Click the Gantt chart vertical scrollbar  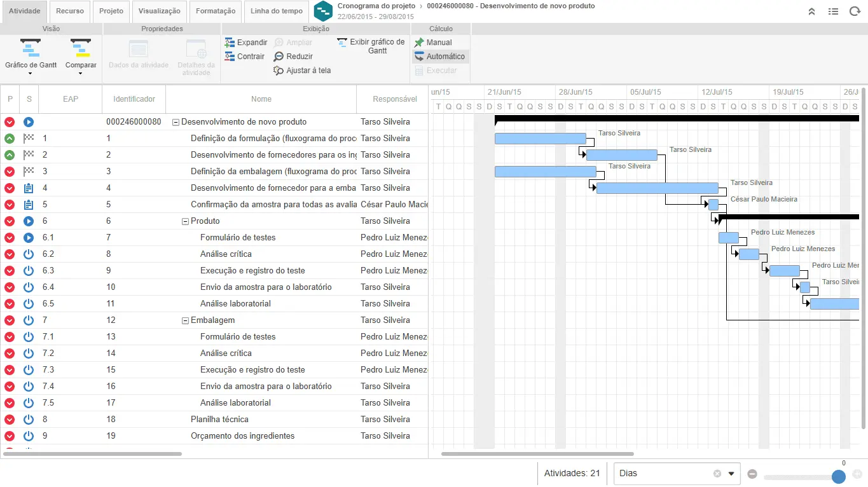(864, 257)
